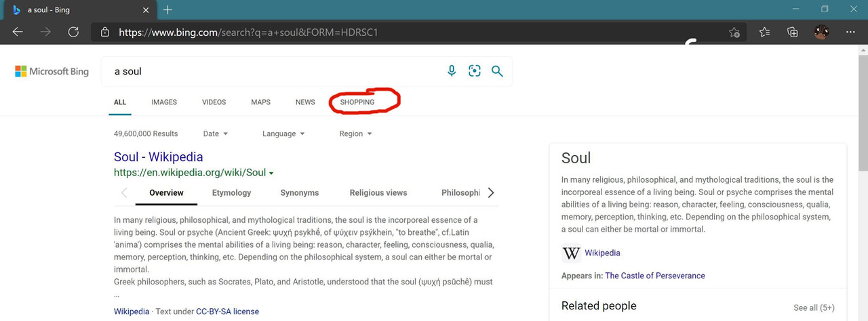Click the browser forward arrow
This screenshot has height=321, width=868.
point(45,32)
